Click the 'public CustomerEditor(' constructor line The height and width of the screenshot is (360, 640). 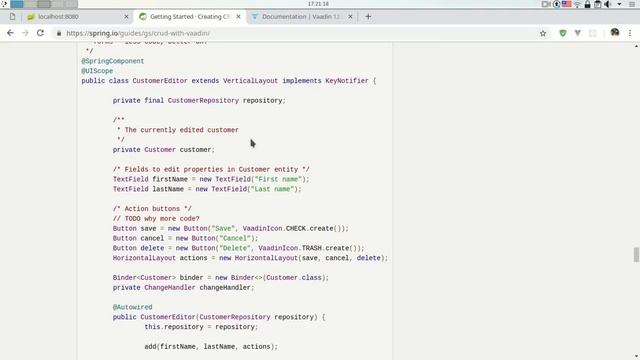point(219,317)
